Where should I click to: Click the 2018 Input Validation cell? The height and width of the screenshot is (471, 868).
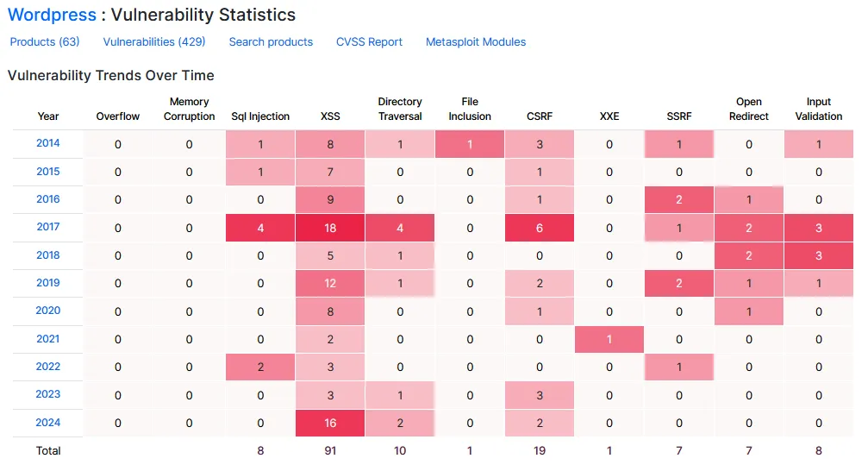click(x=819, y=256)
